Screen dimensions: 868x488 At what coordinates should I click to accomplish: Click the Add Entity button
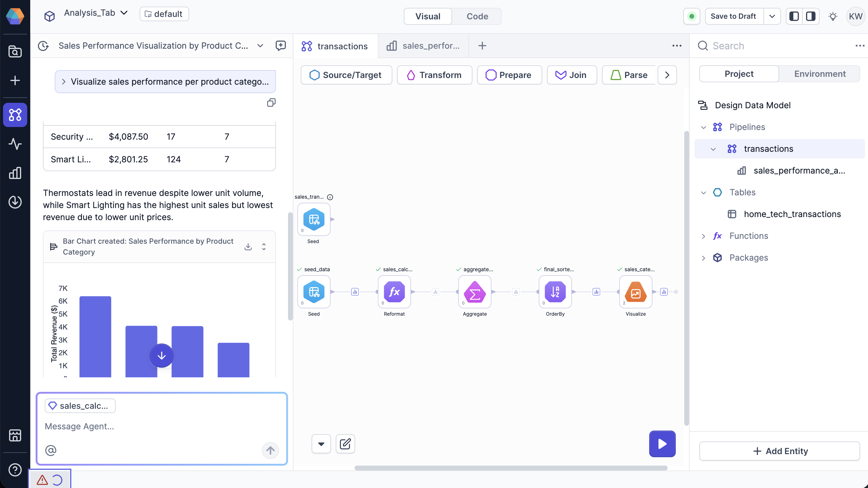tap(779, 451)
